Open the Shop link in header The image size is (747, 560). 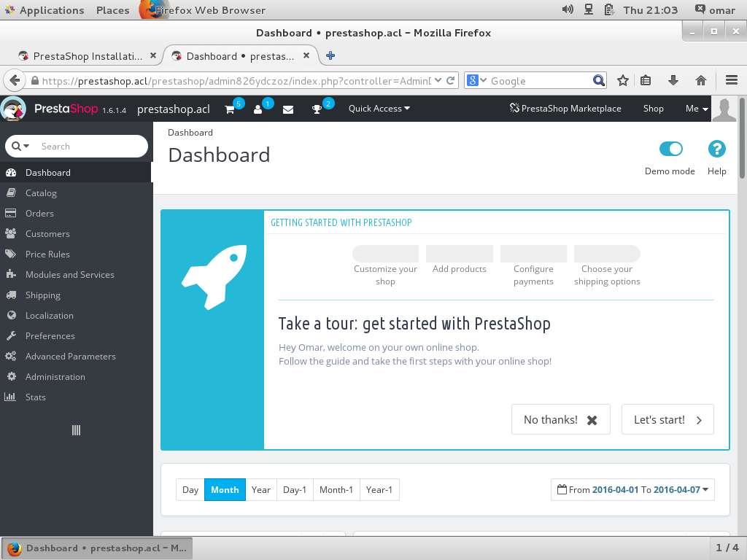[653, 109]
